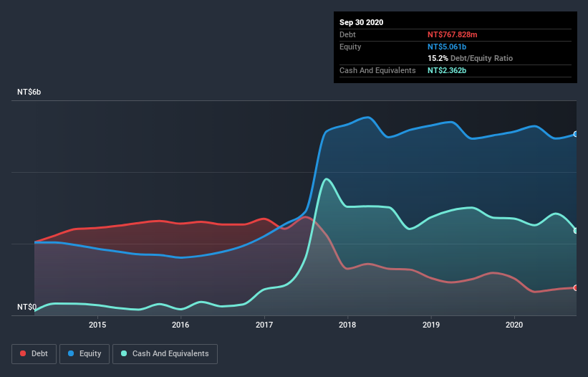Image resolution: width=588 pixels, height=377 pixels.
Task: Toggle the Equity legend button
Action: pos(85,354)
